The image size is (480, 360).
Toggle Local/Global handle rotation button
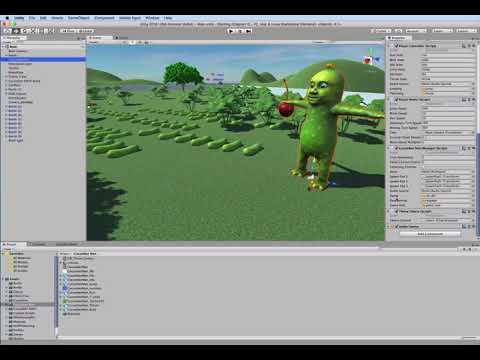pos(86,31)
